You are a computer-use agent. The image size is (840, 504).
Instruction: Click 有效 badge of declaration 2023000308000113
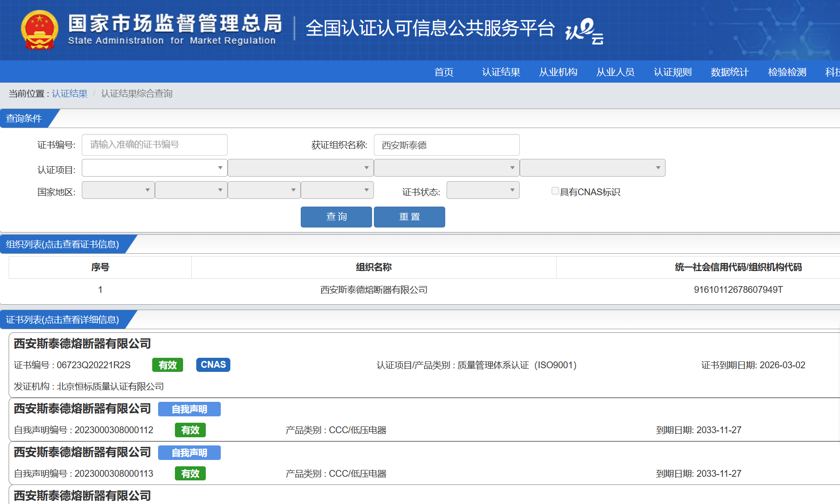click(190, 474)
